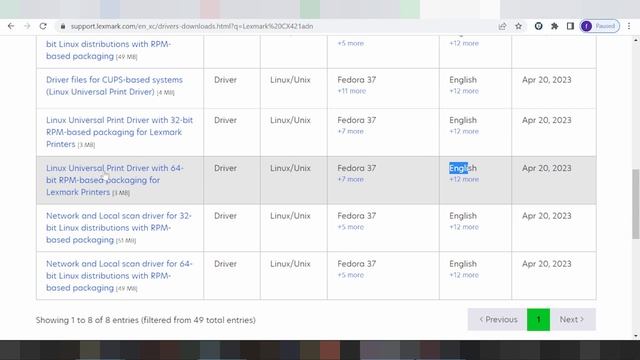Click the address bar URL
The width and height of the screenshot is (640, 360).
(x=192, y=26)
